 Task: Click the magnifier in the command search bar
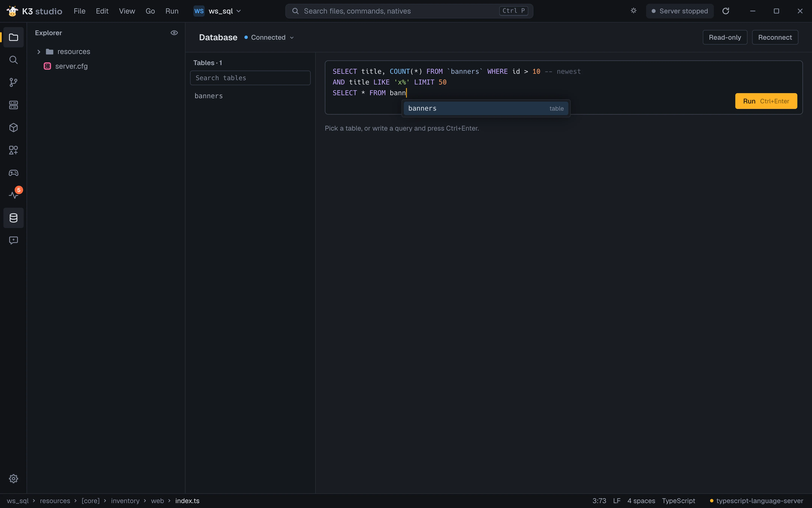(x=295, y=11)
